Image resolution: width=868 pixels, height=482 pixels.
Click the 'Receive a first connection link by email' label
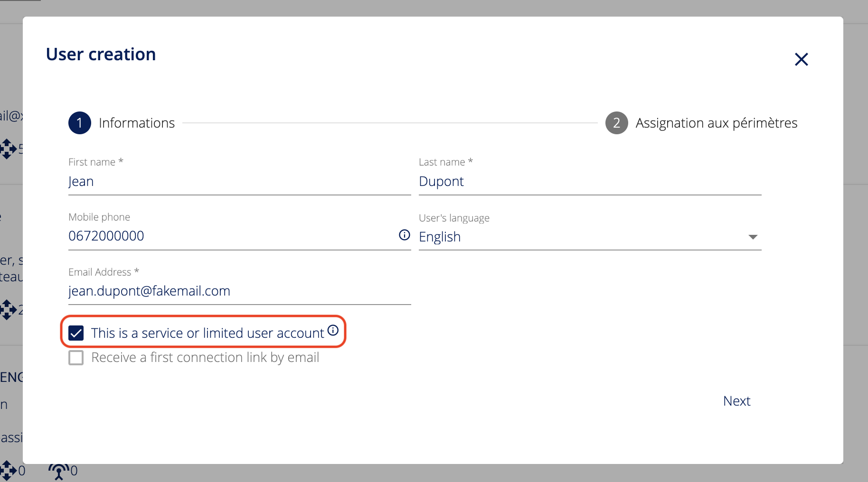point(205,358)
